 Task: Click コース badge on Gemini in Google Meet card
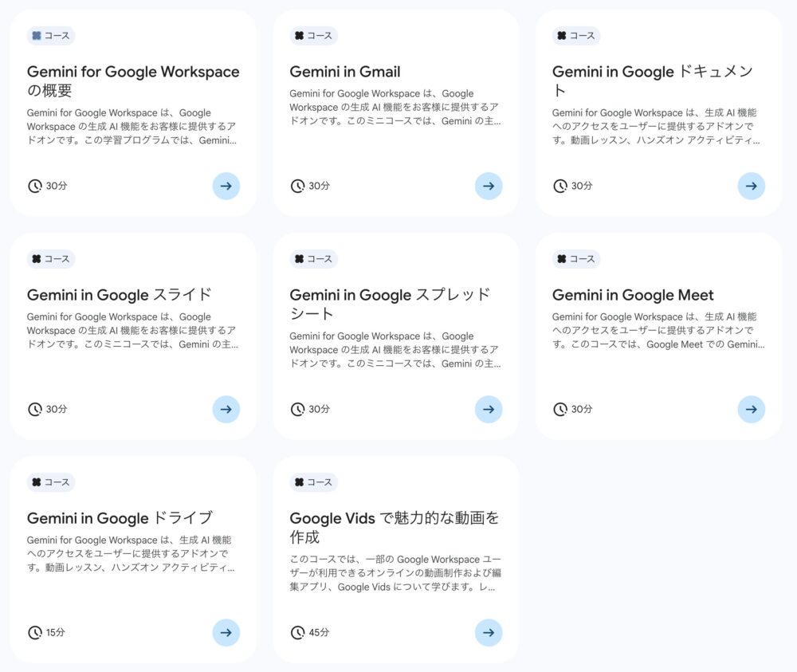(575, 259)
